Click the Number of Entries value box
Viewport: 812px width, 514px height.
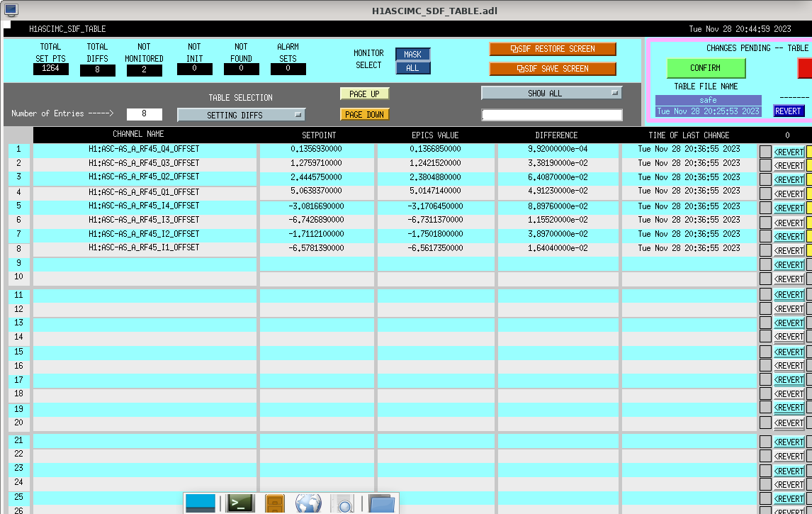click(145, 114)
